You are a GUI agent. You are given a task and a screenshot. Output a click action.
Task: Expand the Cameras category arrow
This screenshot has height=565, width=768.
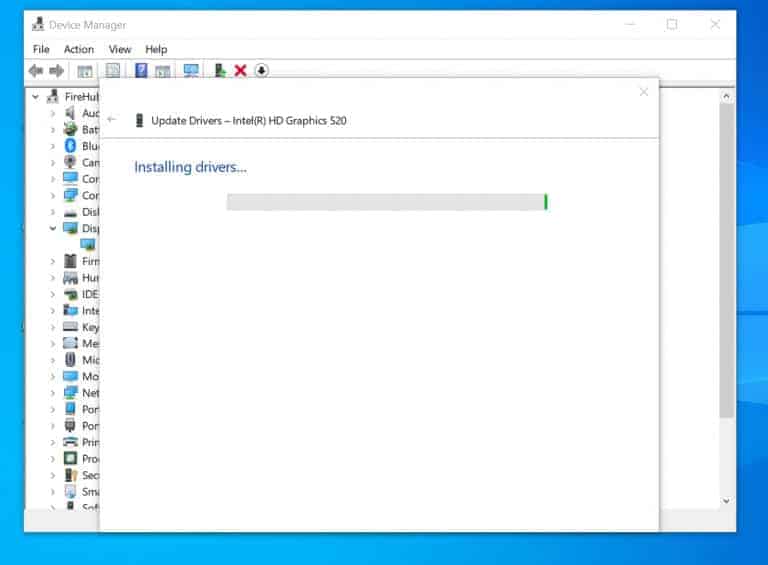[53, 163]
